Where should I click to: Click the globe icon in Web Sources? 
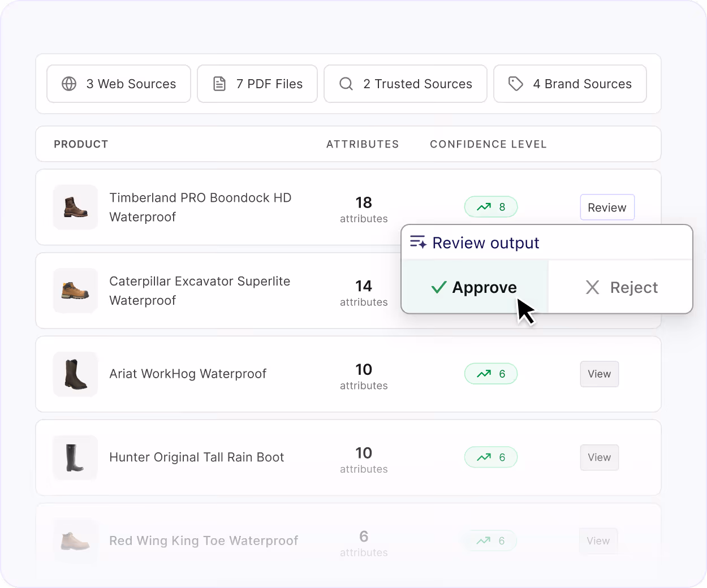(x=69, y=84)
